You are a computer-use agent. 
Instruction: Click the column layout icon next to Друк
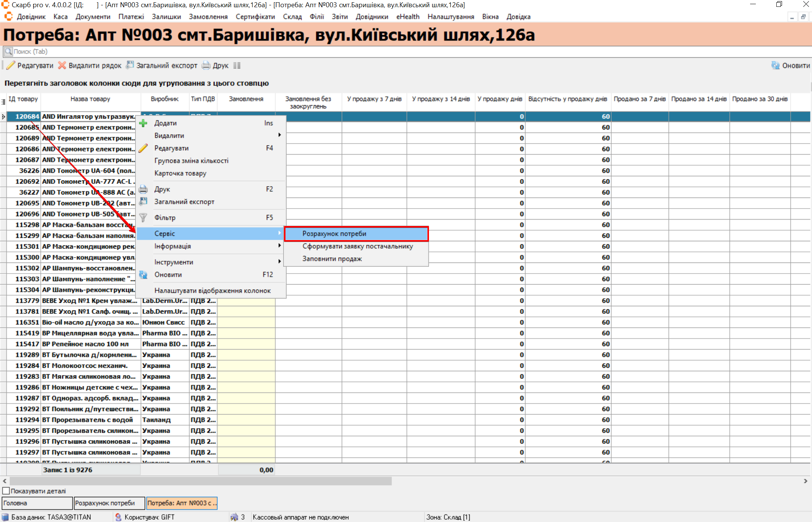coord(237,65)
